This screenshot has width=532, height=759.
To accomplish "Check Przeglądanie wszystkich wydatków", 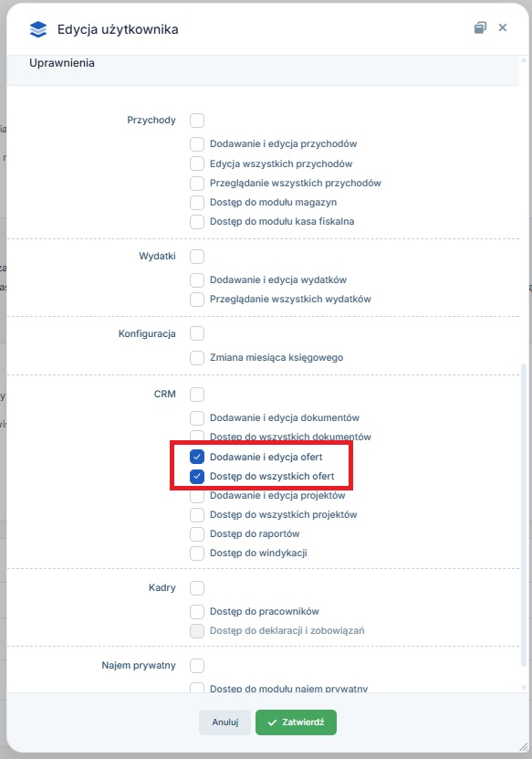I will pyautogui.click(x=197, y=300).
